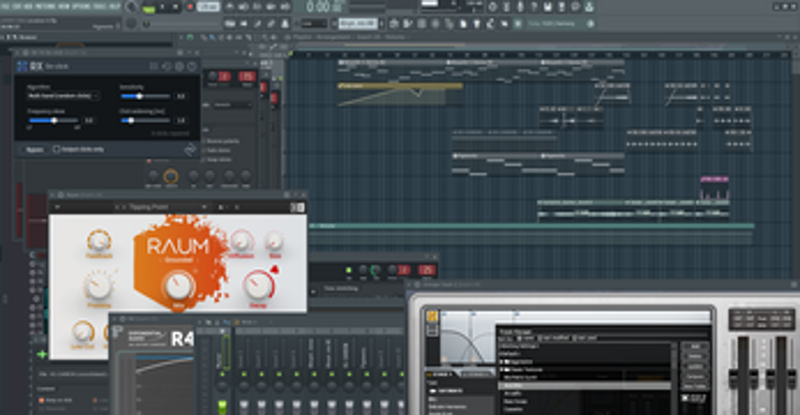Open the FILE menu
Viewport: 800px width, 415px height.
pos(4,5)
